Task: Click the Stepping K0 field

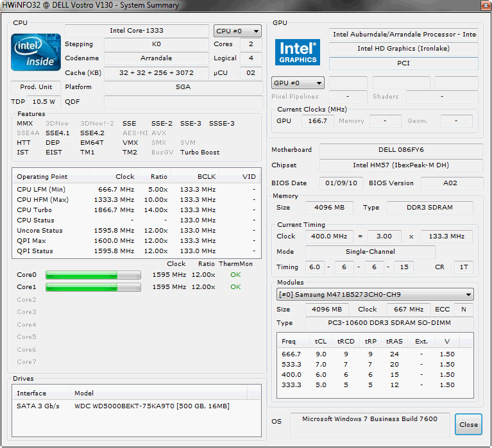Action: point(157,44)
